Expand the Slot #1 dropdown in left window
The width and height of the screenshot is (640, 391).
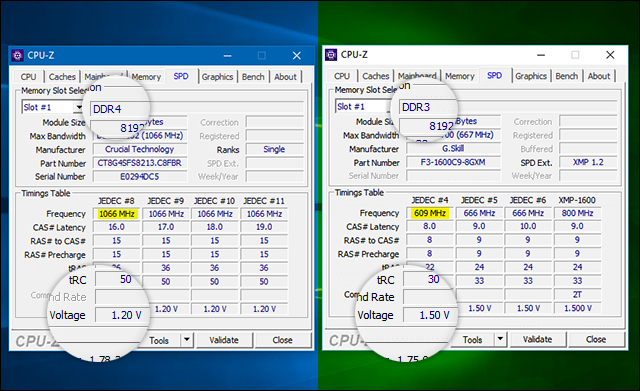(78, 107)
